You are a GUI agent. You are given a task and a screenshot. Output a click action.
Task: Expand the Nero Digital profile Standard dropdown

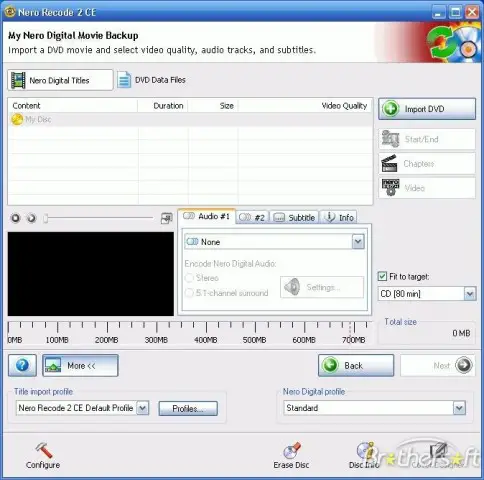(459, 408)
